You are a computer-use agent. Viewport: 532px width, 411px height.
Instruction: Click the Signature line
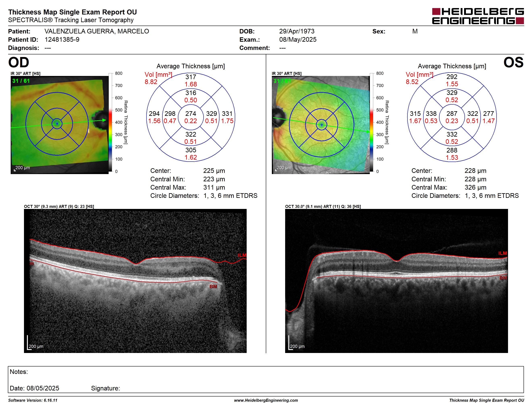(105, 388)
